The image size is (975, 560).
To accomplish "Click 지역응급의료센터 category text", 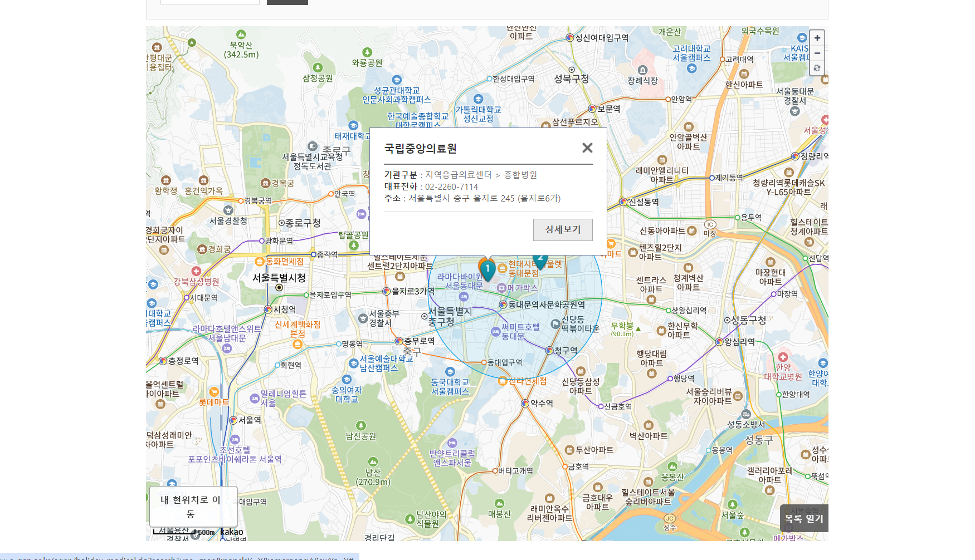I will 459,175.
